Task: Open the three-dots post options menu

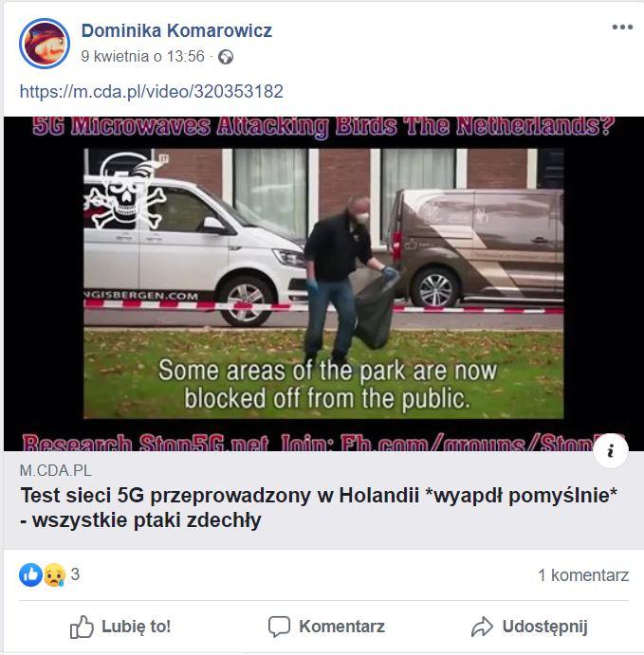Action: [x=622, y=27]
